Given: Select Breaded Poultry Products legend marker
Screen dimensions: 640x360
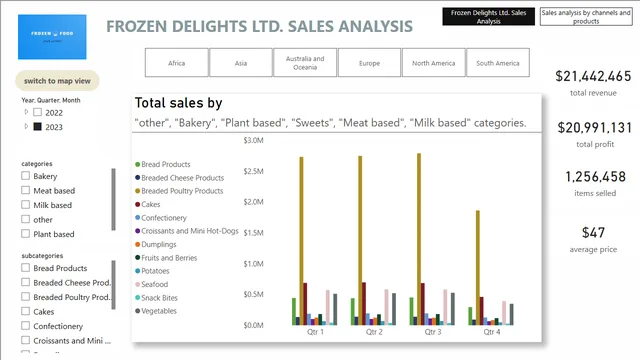Looking at the screenshot, I should [138, 191].
